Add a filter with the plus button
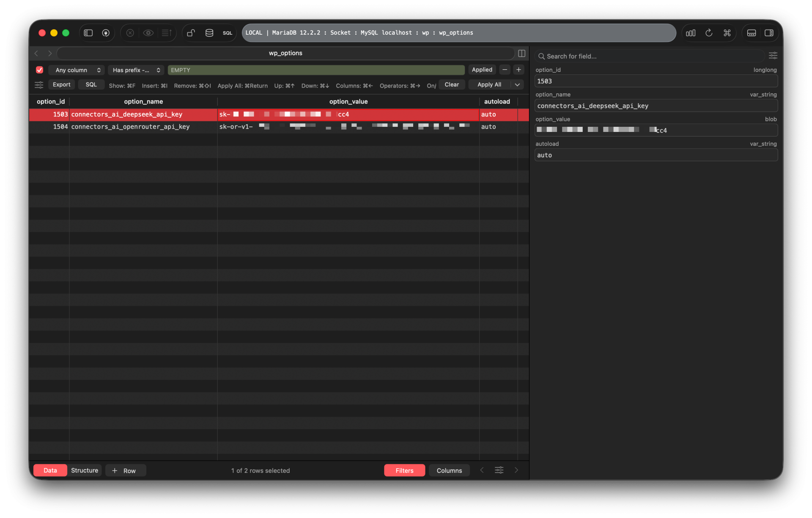 pos(518,70)
